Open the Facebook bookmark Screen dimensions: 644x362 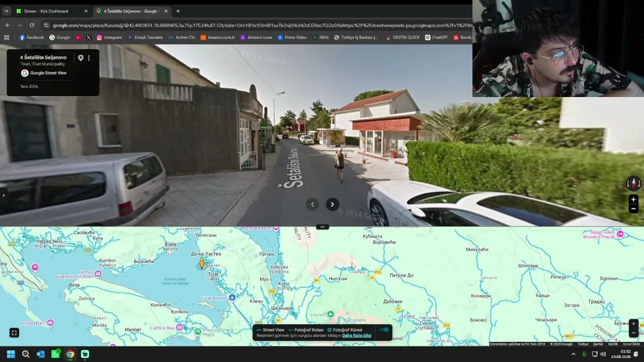tap(32, 37)
